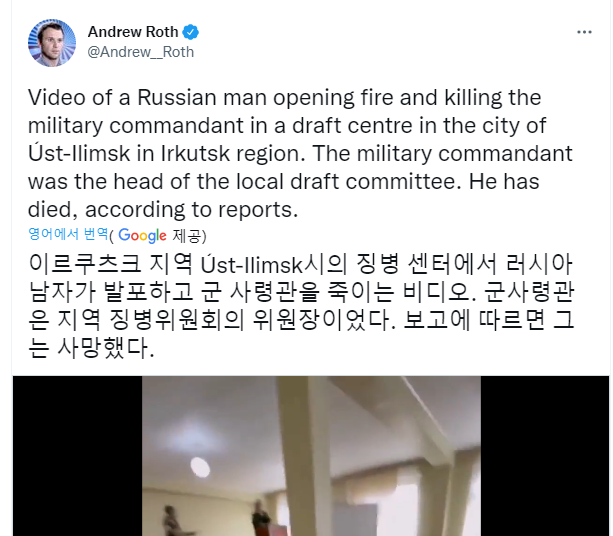This screenshot has height=536, width=613.
Task: Visit the @Andrew__Roth handle link
Action: click(140, 52)
